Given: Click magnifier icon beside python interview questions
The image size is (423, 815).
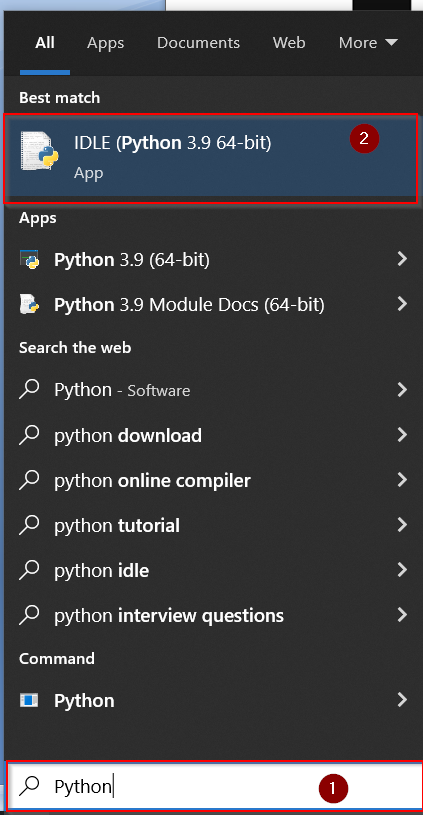Looking at the screenshot, I should tap(29, 615).
